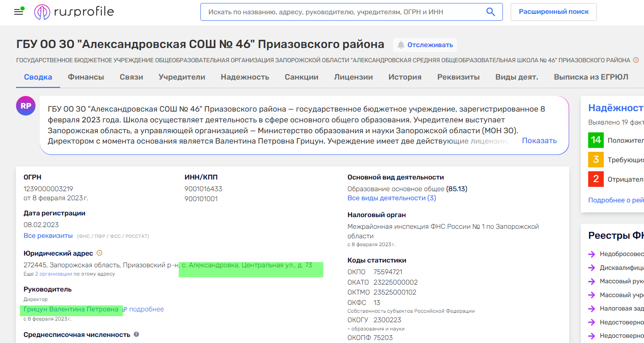
Task: Expand the summary text with Показать
Action: coord(539,141)
